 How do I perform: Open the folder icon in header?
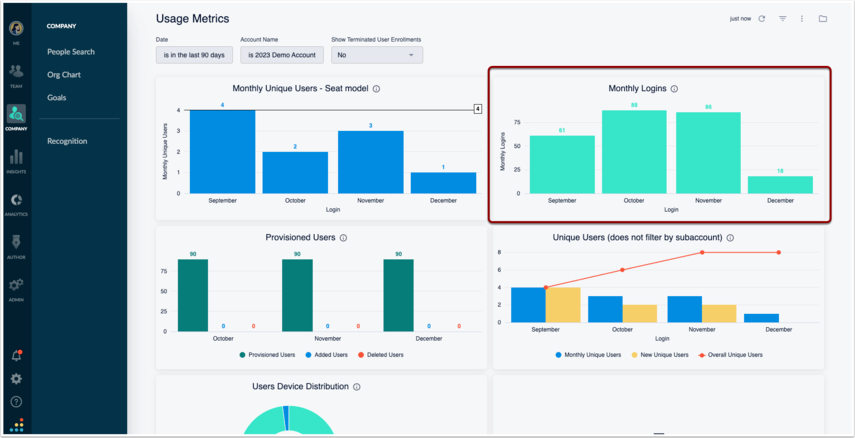point(823,19)
